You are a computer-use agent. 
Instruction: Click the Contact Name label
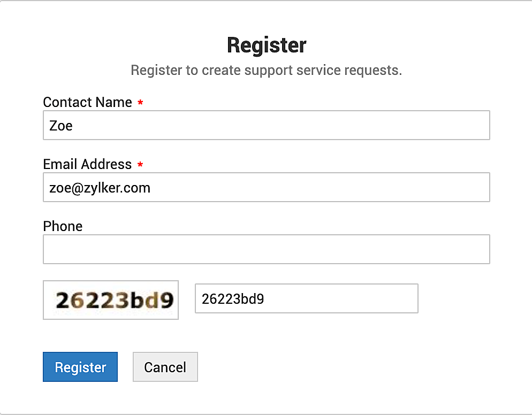87,102
